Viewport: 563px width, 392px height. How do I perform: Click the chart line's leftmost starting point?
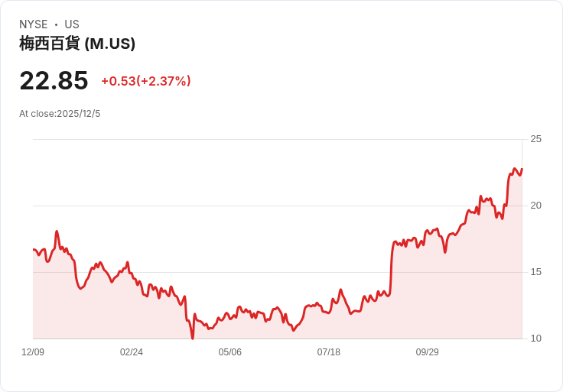[x=34, y=250]
